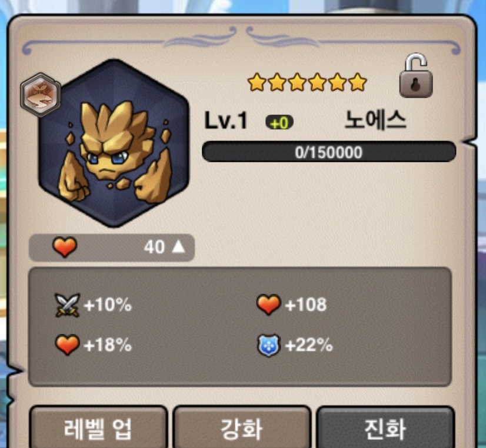
Task: Tap the earth element badge icon
Action: 41,95
